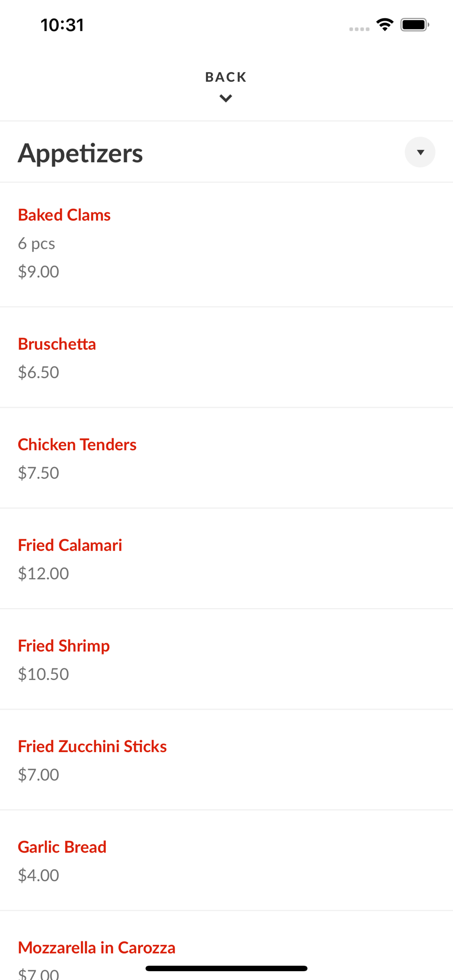This screenshot has height=980, width=453.
Task: Select the Baked Clams menu item
Action: (x=64, y=215)
